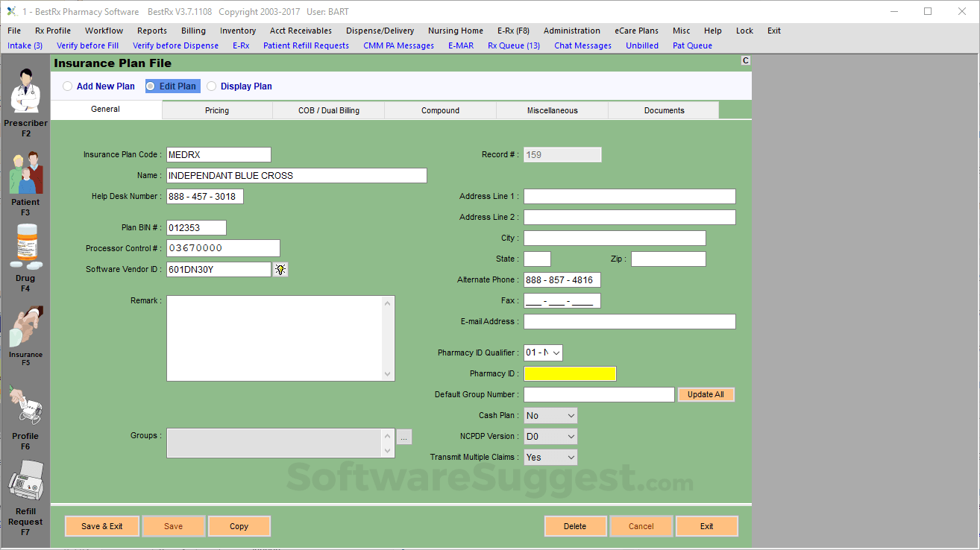Open the Inventory menu

(x=238, y=31)
